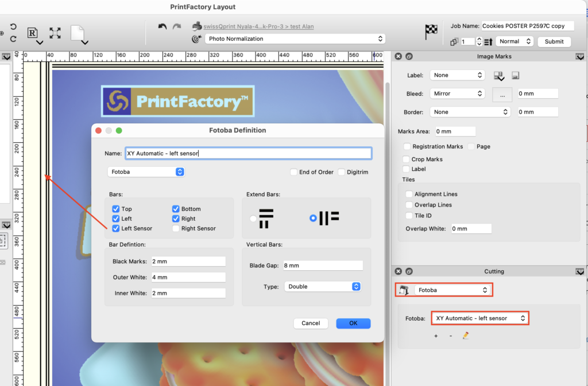Click the bleed ellipsis button
Screen dimensions: 588x386
click(502, 95)
